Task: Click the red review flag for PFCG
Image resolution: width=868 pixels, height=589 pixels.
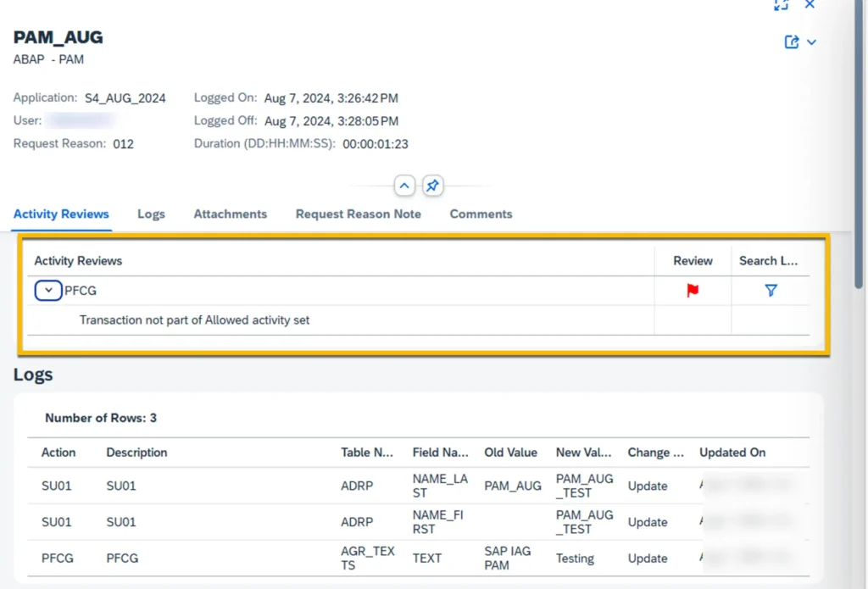Action: (x=693, y=291)
